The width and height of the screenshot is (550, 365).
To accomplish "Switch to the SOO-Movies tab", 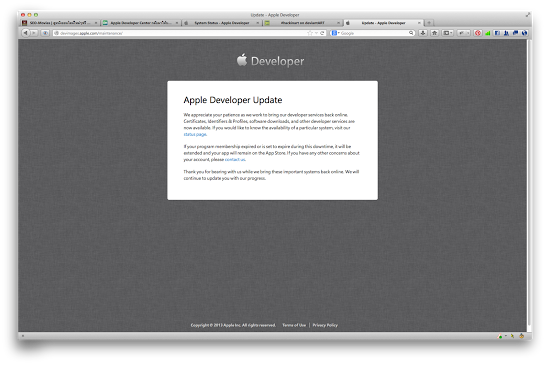I will (60, 23).
